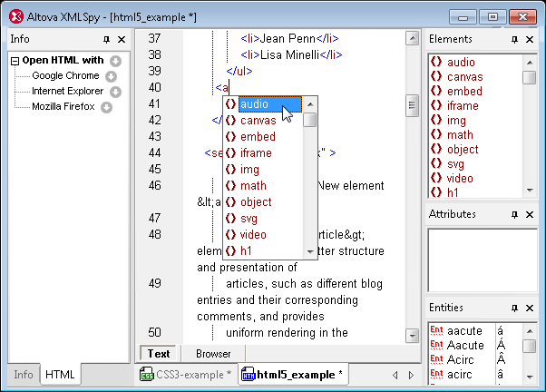Click the editor vertical scroll-up arrow
546x392 pixels.
coord(413,38)
